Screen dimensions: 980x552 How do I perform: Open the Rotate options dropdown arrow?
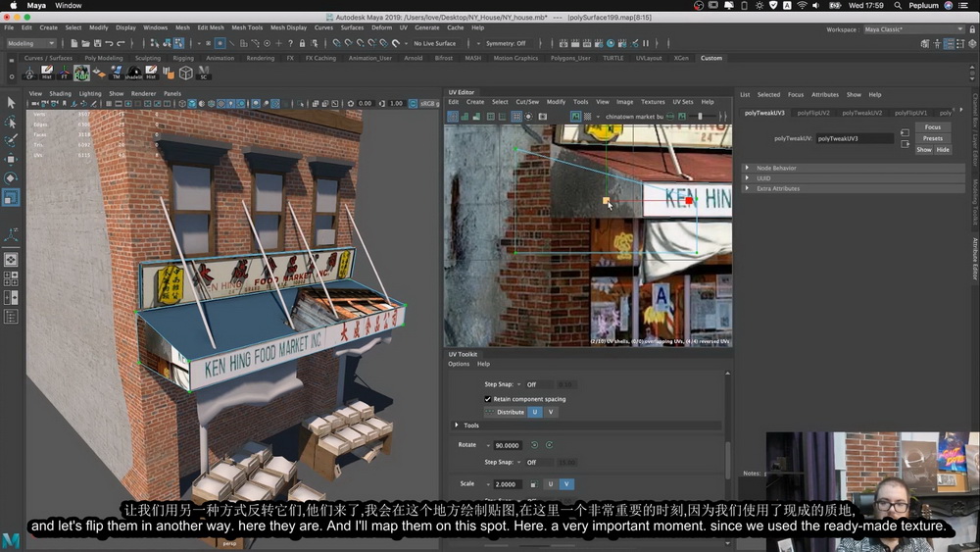[488, 445]
